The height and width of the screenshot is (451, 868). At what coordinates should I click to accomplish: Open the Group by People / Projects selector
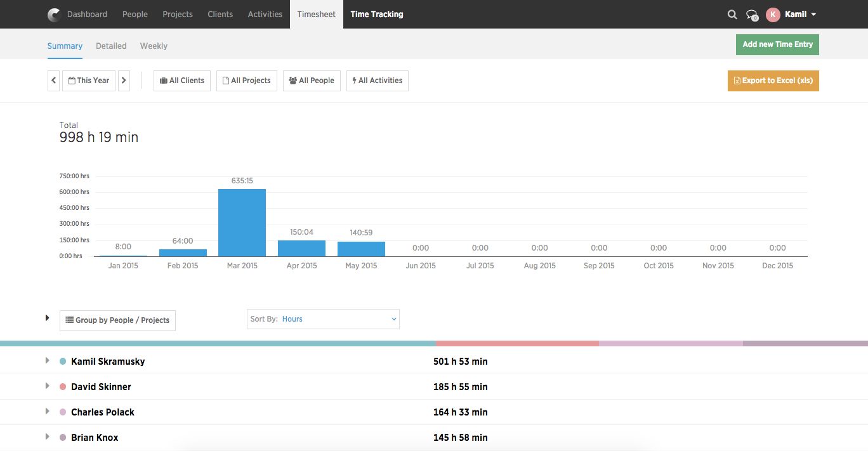point(117,320)
